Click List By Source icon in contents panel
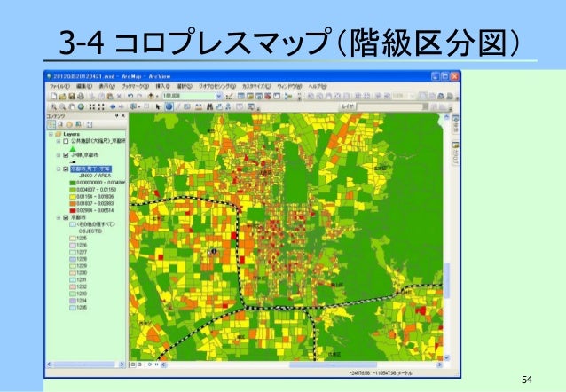Screen dimensions: 566x392 pyautogui.click(x=60, y=124)
